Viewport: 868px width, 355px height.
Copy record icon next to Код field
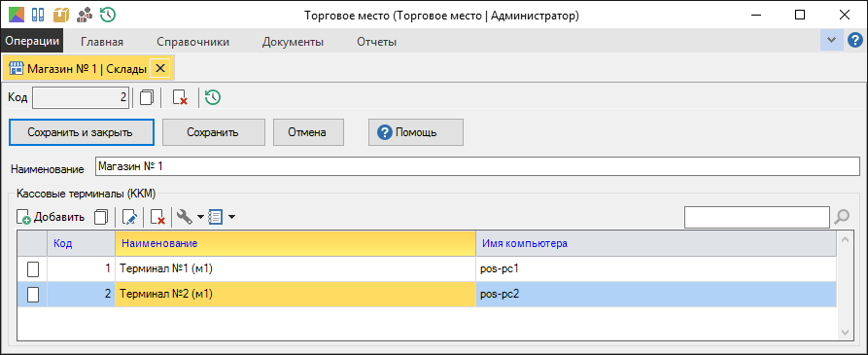click(x=147, y=98)
